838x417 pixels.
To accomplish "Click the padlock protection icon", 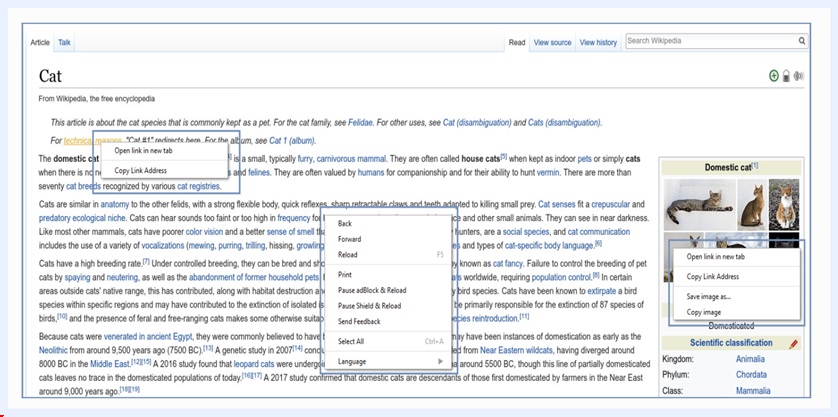I will (x=786, y=76).
